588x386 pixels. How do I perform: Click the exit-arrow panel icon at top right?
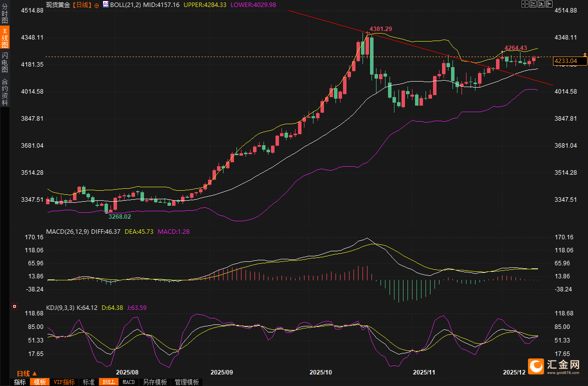tap(549, 4)
